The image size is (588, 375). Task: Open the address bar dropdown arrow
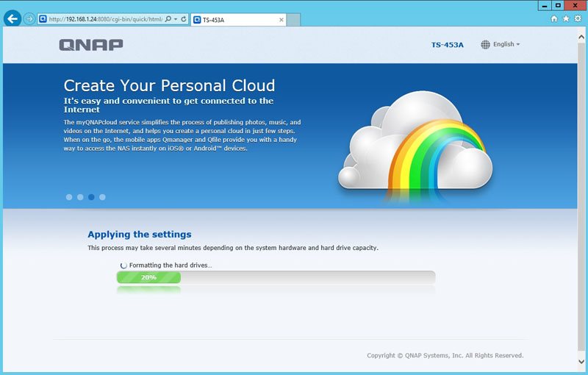176,19
